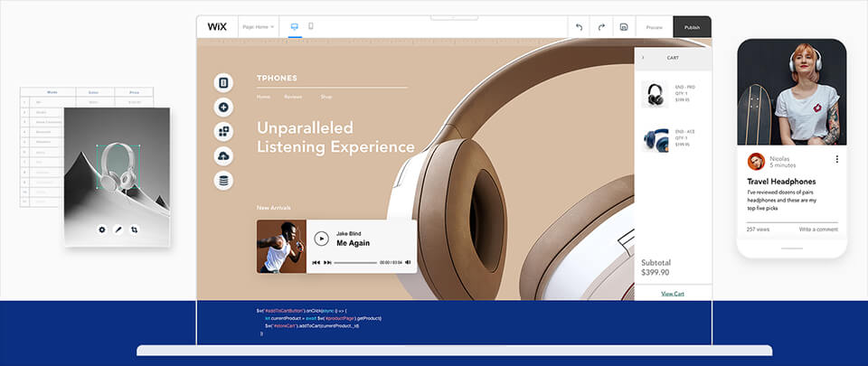Undo the last action

(x=580, y=27)
